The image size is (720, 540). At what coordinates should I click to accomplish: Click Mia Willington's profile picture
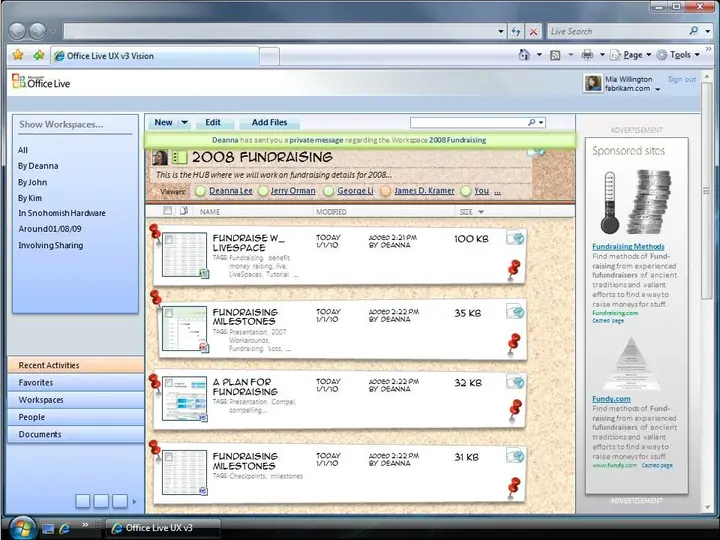[x=593, y=84]
